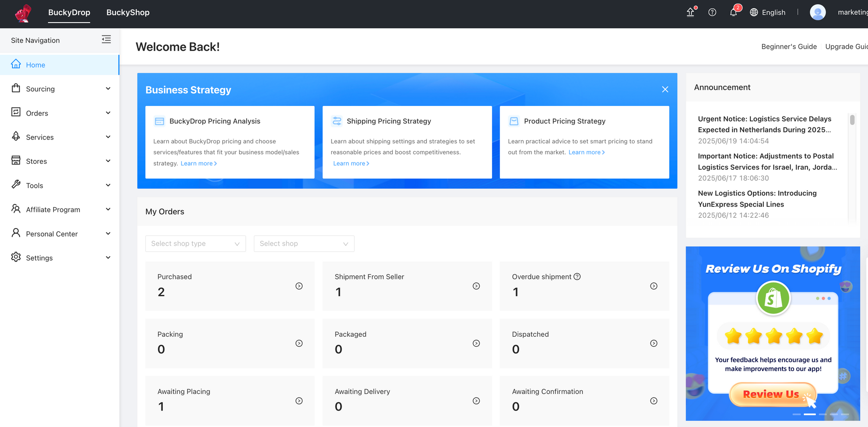The image size is (868, 427).
Task: Open Learn more under BuckyDrop Pricing Analysis
Action: [x=199, y=163]
